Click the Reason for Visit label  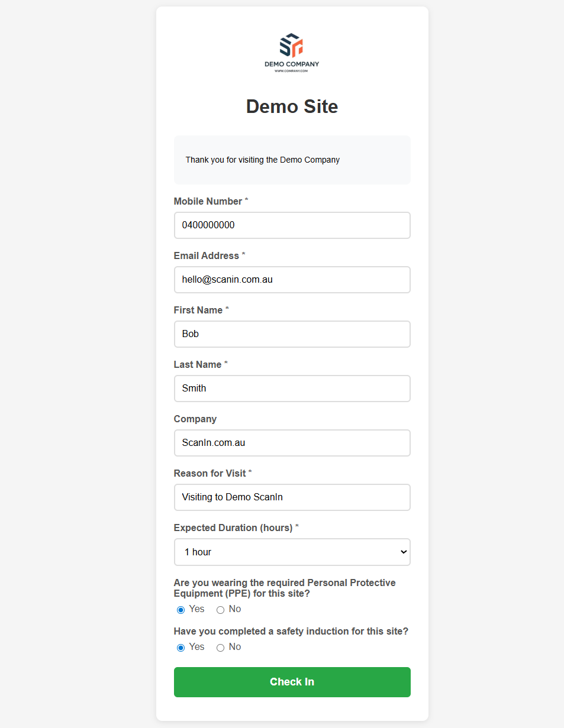(x=210, y=474)
